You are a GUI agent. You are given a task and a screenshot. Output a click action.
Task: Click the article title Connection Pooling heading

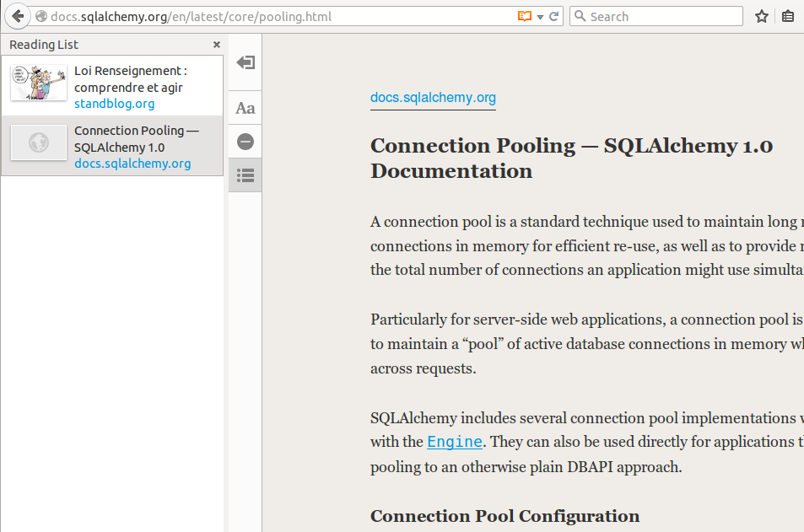pyautogui.click(x=571, y=159)
